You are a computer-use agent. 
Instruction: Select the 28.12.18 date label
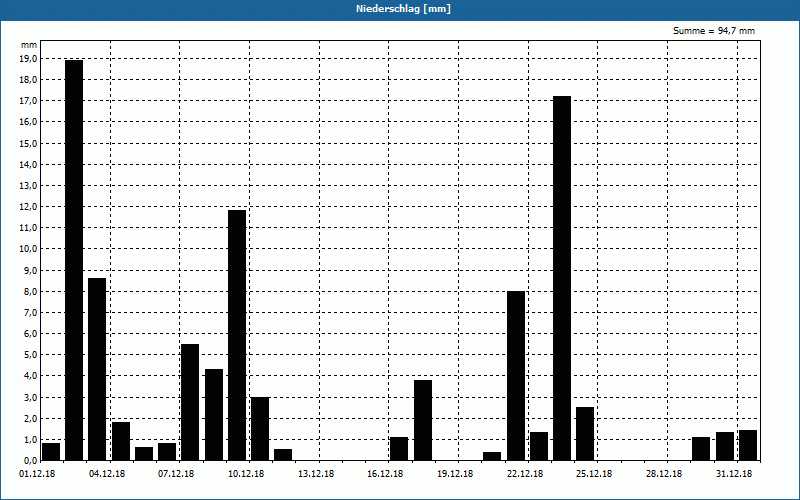point(664,474)
